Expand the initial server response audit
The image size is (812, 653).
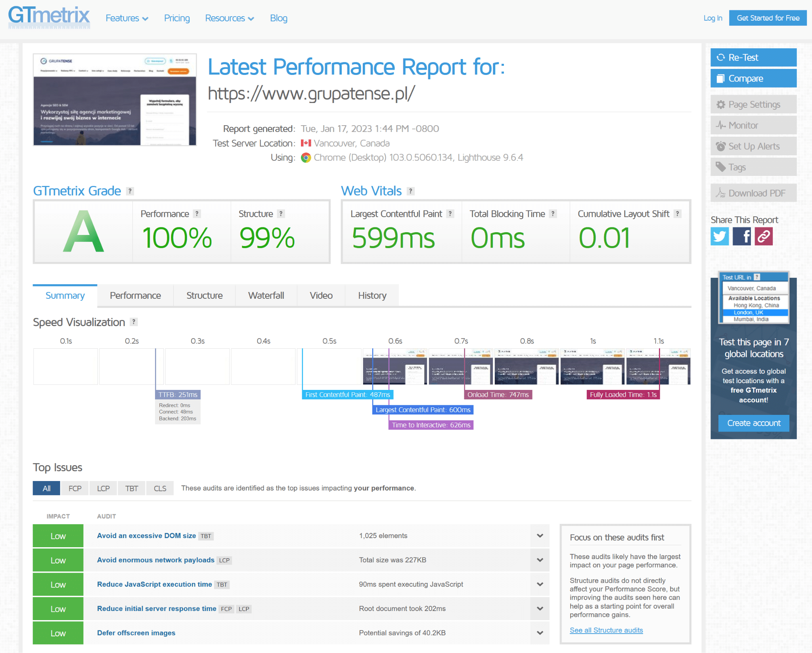click(540, 609)
